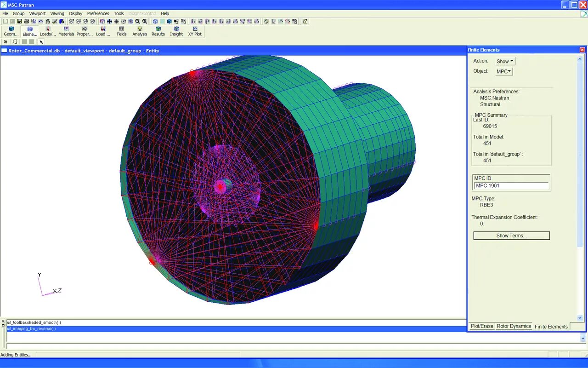Click the Zoom In magnifier icon

(x=145, y=21)
